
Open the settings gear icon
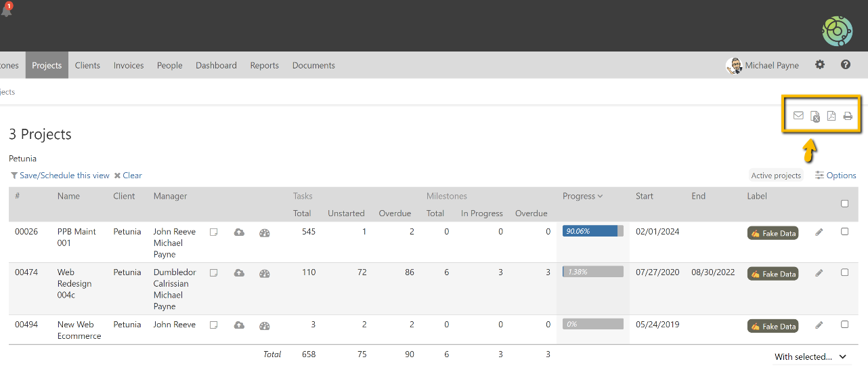coord(820,65)
